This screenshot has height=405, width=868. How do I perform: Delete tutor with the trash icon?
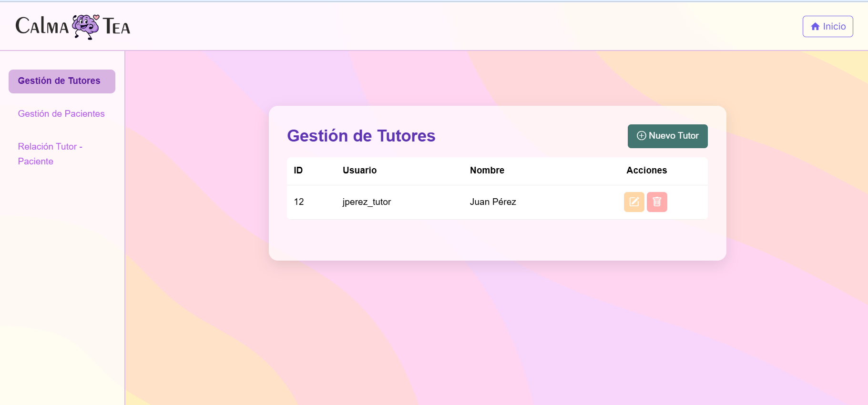click(x=657, y=202)
